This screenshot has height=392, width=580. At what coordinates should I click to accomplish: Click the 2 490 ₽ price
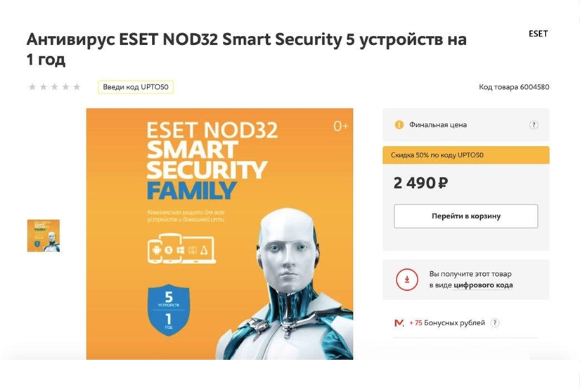coord(421,183)
